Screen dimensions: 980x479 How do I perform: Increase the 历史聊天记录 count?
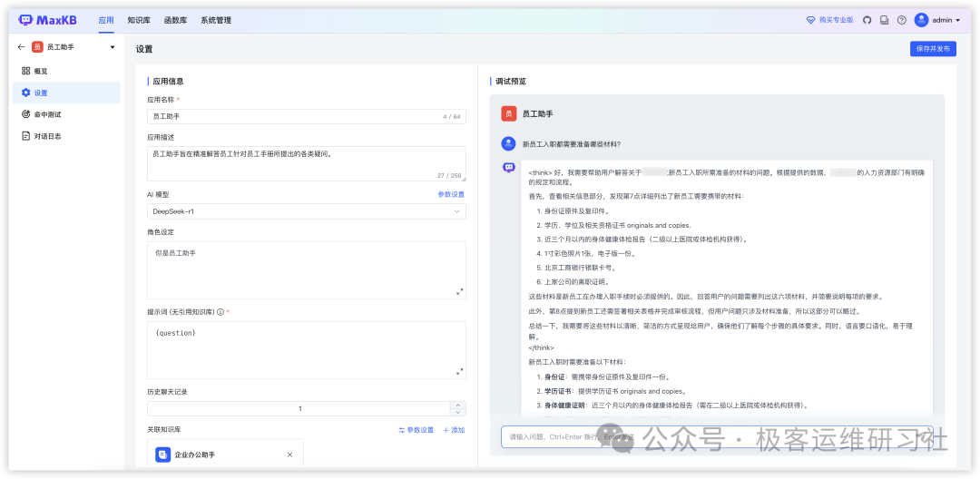[x=458, y=405]
